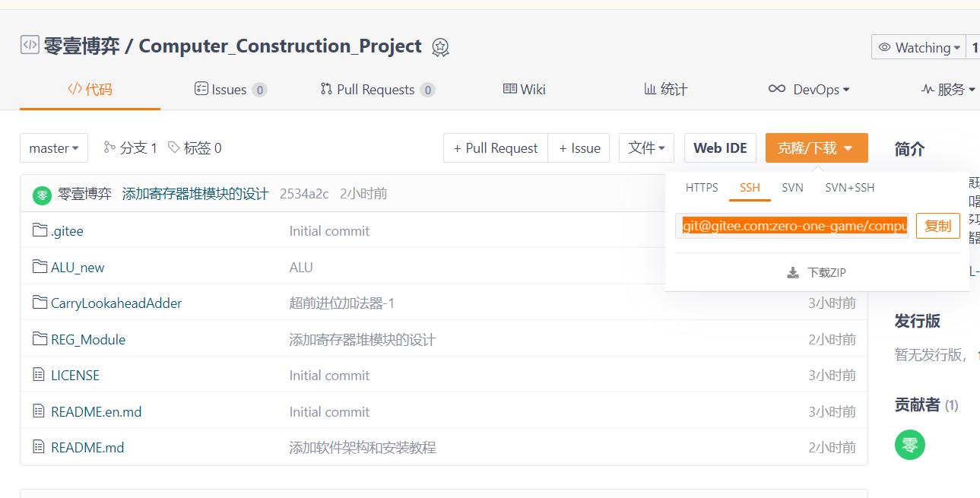
Task: Click the 复制 button to copy the URL
Action: (938, 226)
